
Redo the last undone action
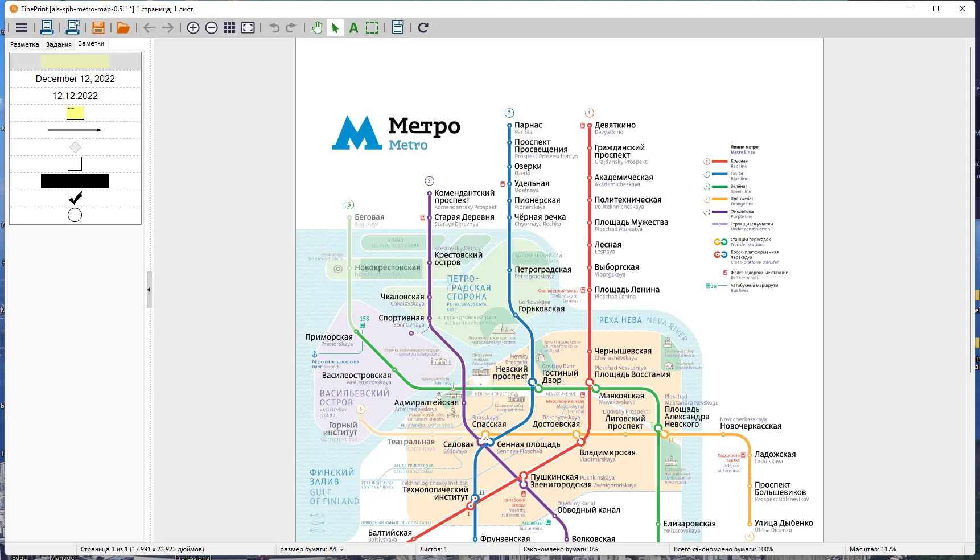click(x=291, y=27)
